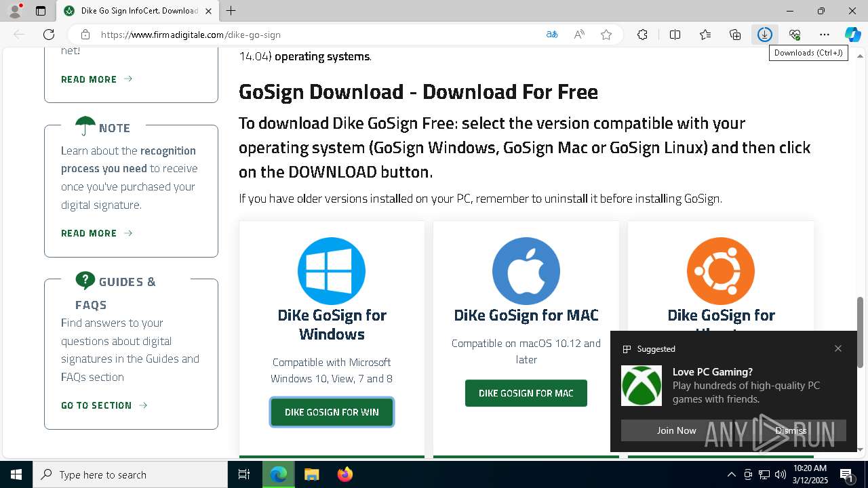Open the translate page icon
868x488 pixels.
[x=552, y=35]
